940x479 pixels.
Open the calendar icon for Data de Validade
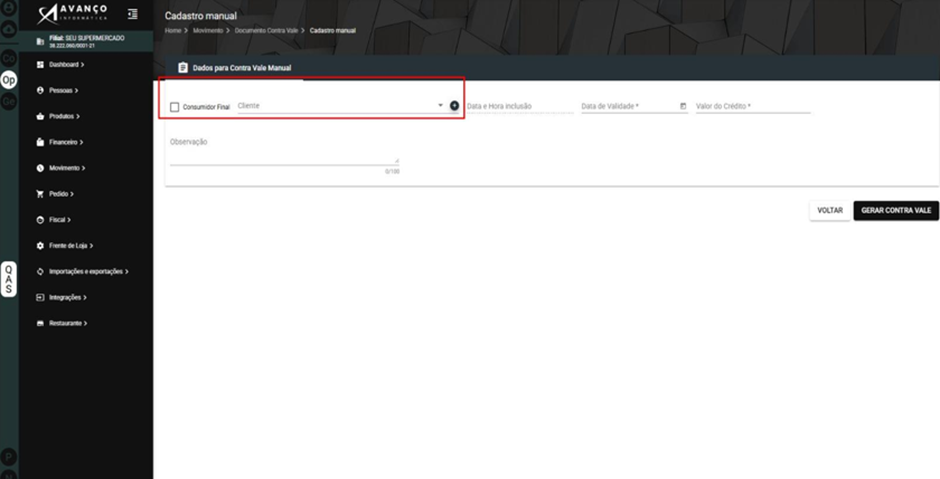683,106
